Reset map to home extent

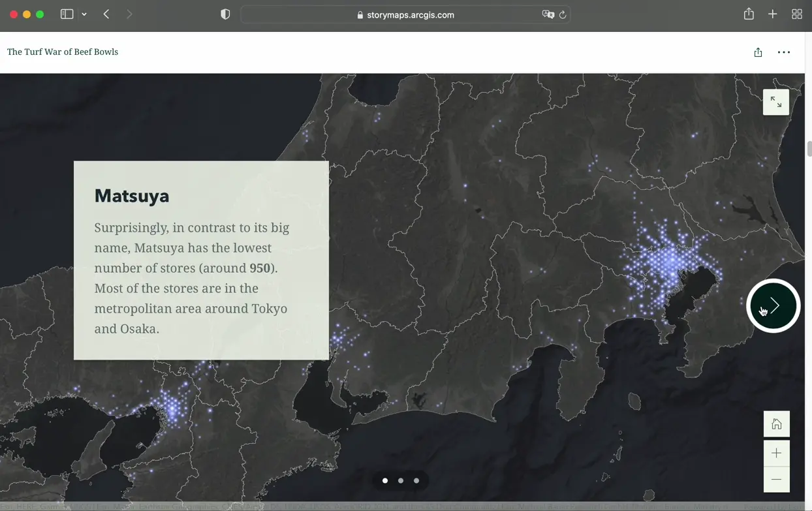pyautogui.click(x=777, y=424)
